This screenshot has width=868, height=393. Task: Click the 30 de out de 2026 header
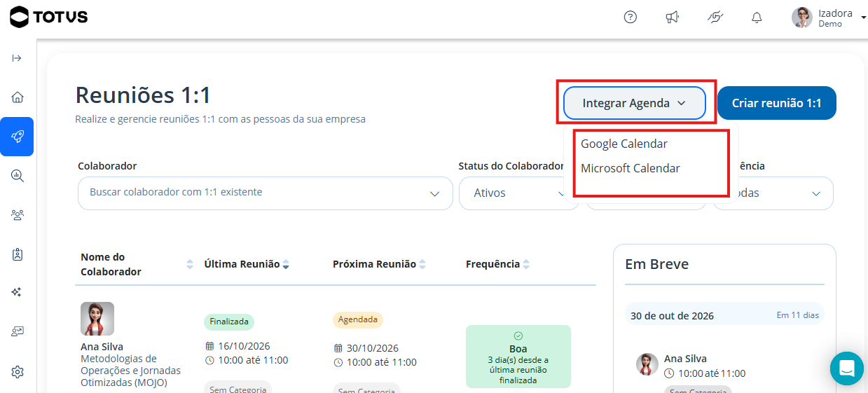[672, 316]
